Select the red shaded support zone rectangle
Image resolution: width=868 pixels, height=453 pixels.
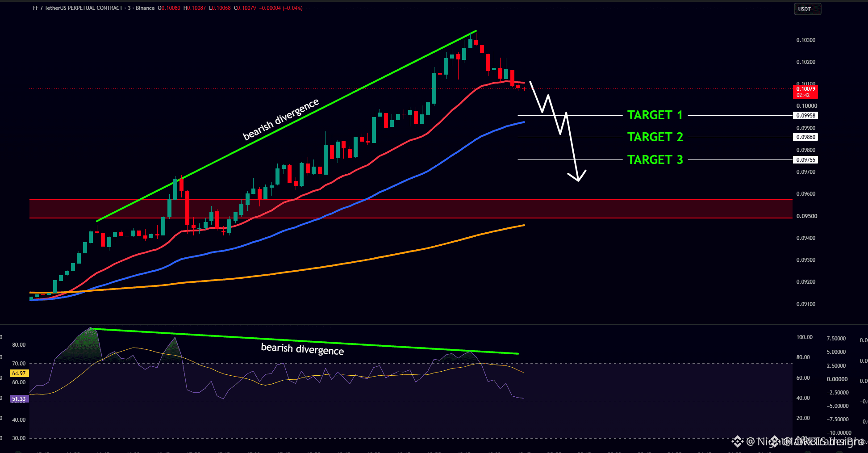pos(411,209)
